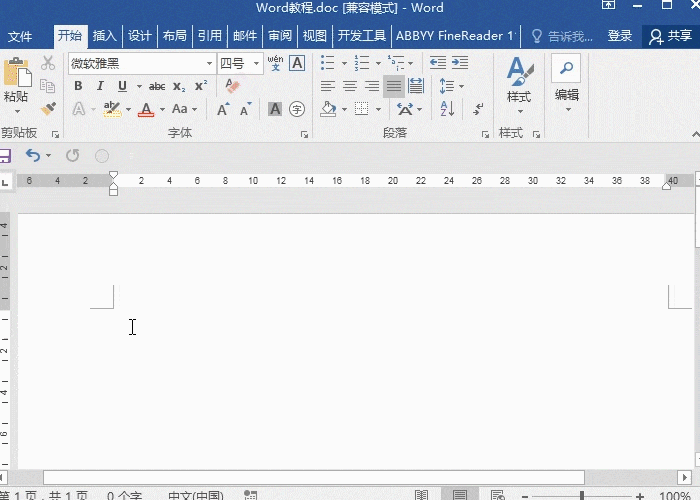Image resolution: width=700 pixels, height=500 pixels.
Task: Open the Developer tab
Action: coord(362,36)
